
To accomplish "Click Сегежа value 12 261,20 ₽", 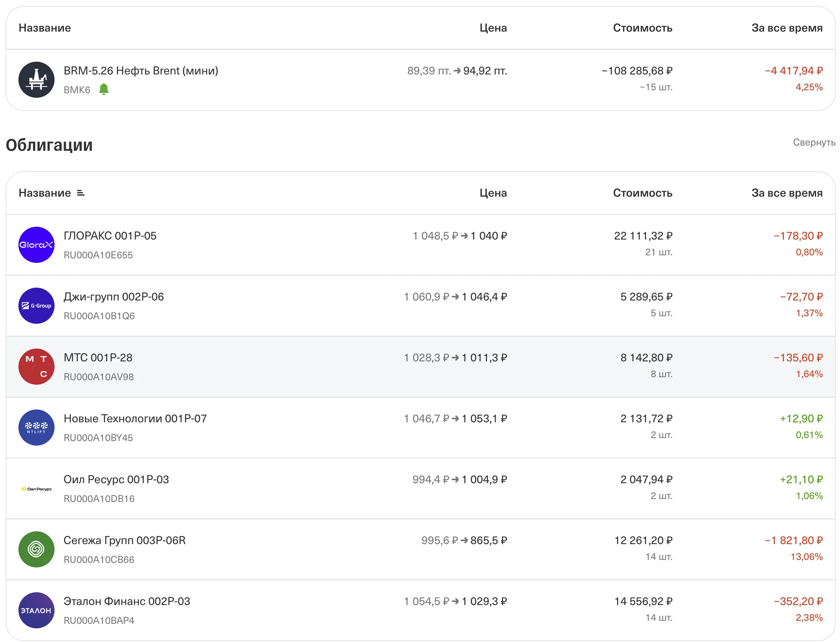I will tap(643, 540).
